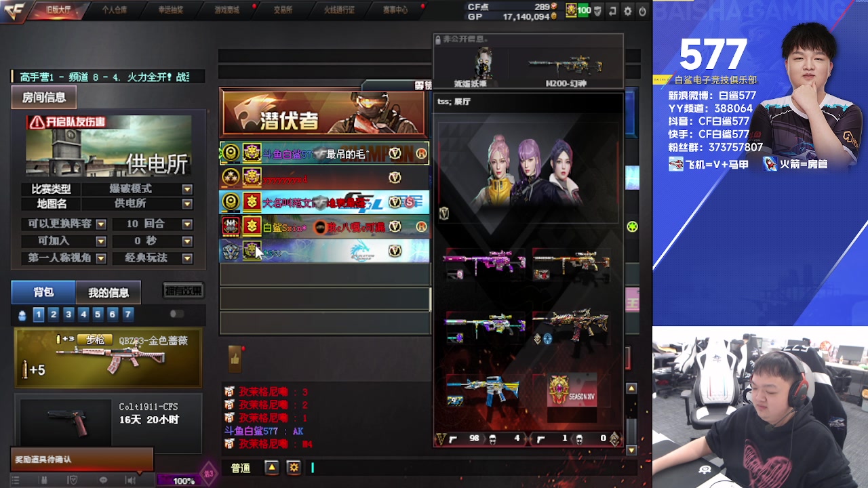868x488 pixels.
Task: Open the 游戏商城 tab
Action: click(226, 9)
